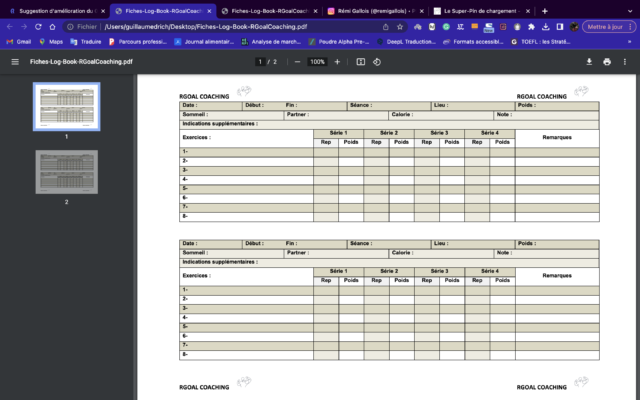Switch to the Suggestion d'amélioration tab
Image resolution: width=640 pixels, height=400 pixels.
pos(57,10)
